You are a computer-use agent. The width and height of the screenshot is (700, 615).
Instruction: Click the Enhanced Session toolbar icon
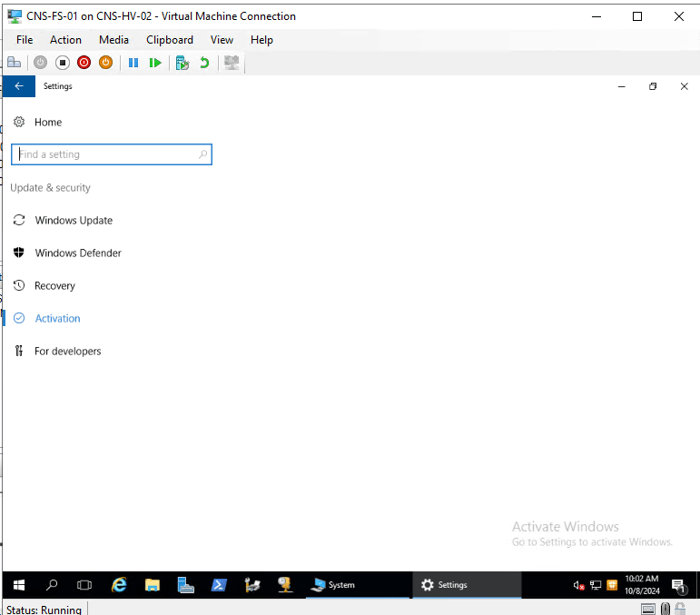[232, 63]
